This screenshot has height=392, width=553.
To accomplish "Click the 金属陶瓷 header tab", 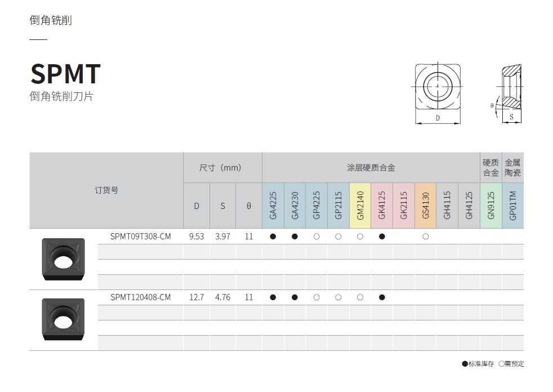I will (512, 168).
